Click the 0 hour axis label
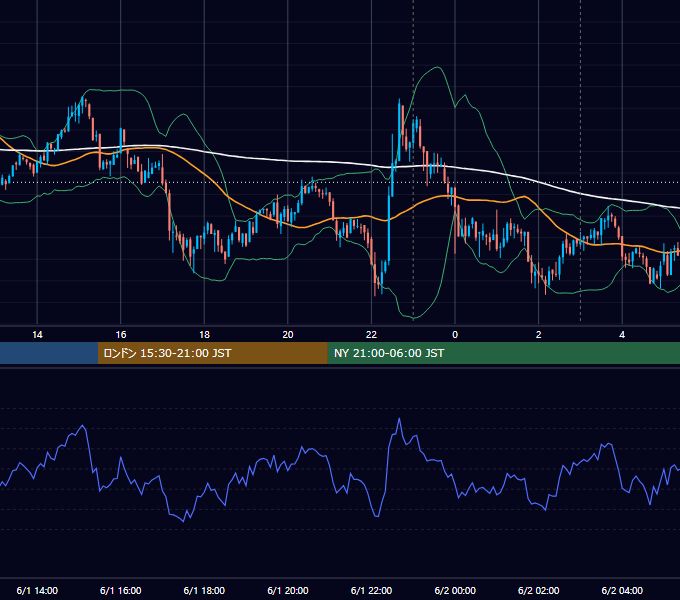Viewport: 680px width, 600px height. pos(455,335)
